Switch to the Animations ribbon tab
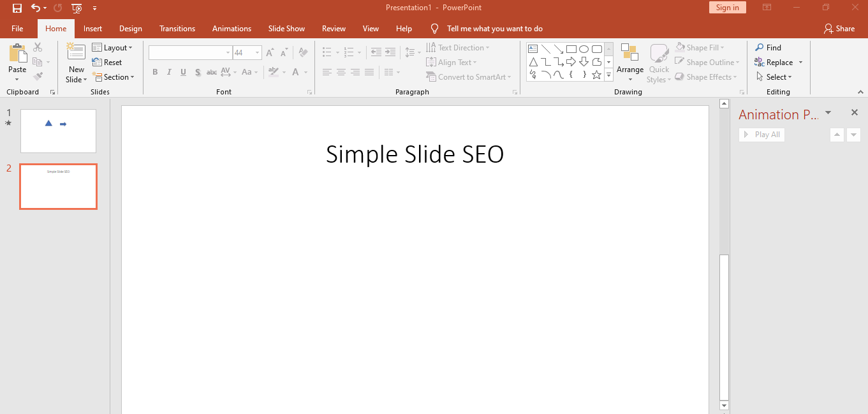Image resolution: width=868 pixels, height=414 pixels. point(231,28)
